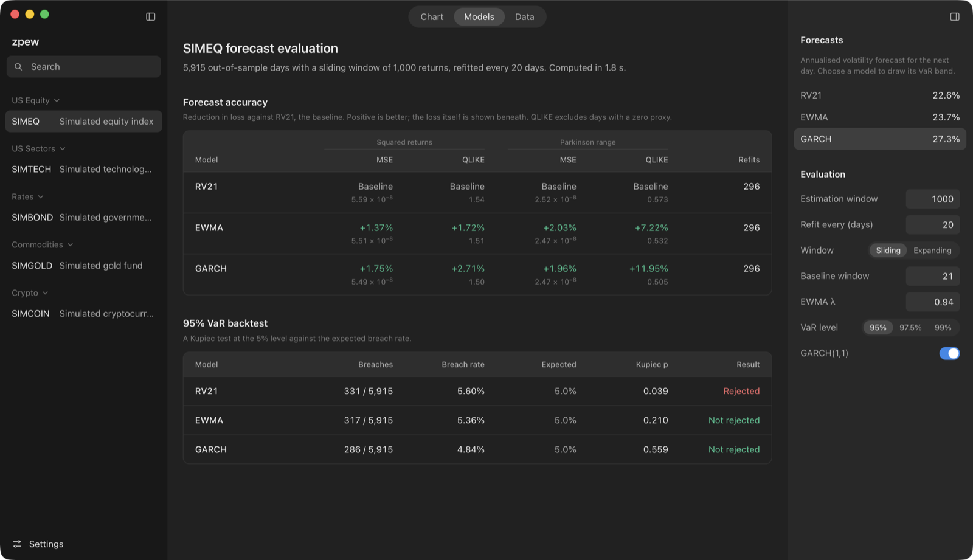The height and width of the screenshot is (560, 973).
Task: Set VaR level to 97.5%
Action: pyautogui.click(x=910, y=328)
